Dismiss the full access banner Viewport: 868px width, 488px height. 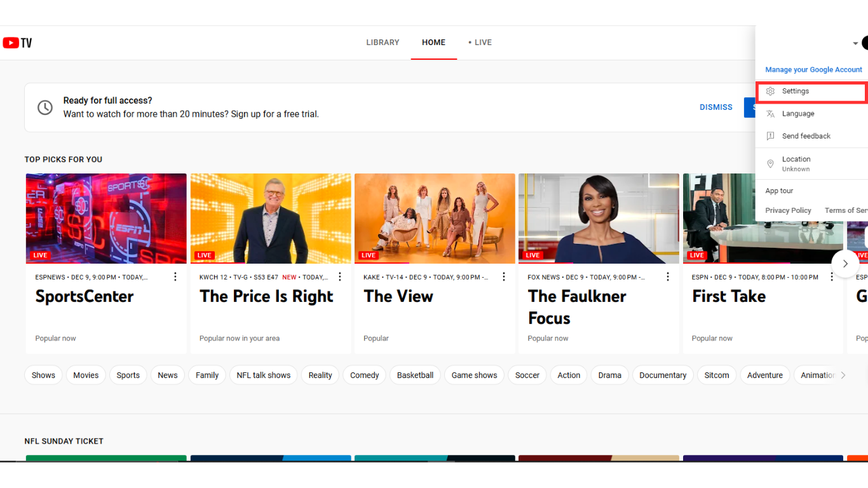pos(716,107)
